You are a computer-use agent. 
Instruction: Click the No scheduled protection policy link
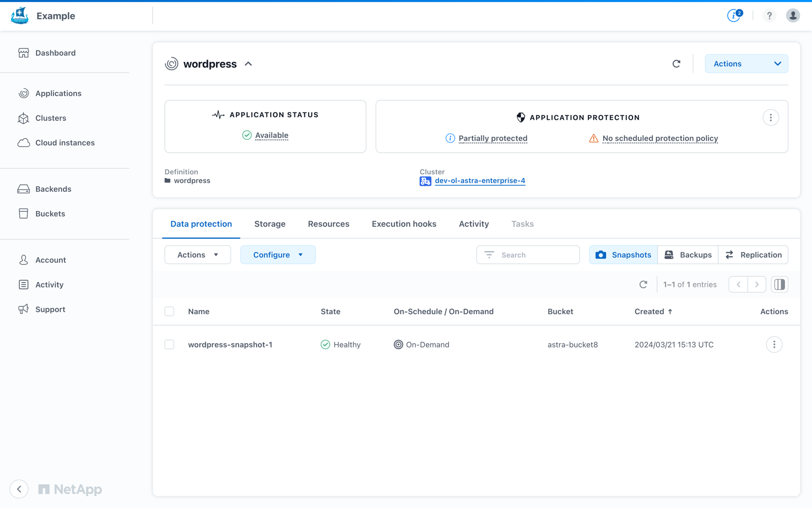click(660, 138)
